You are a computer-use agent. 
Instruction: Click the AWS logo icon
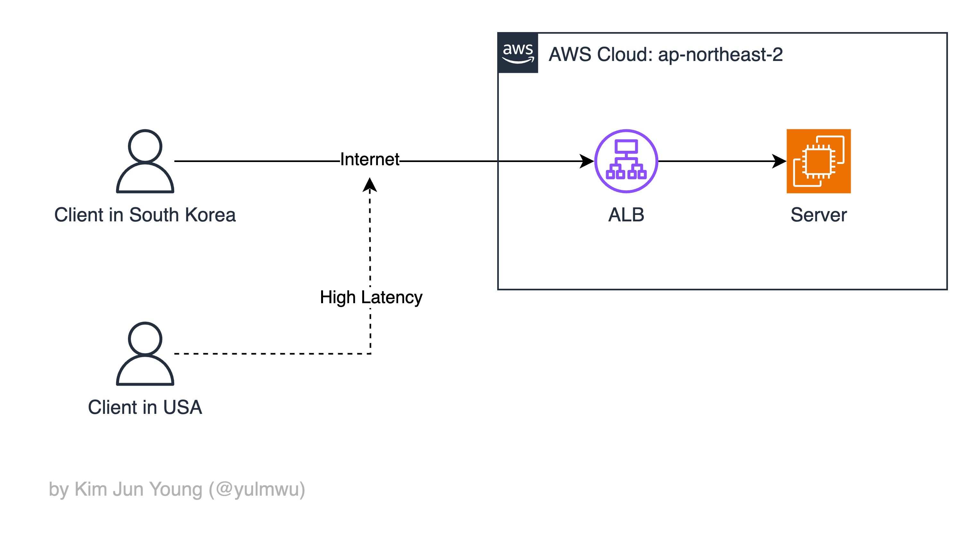pos(517,53)
